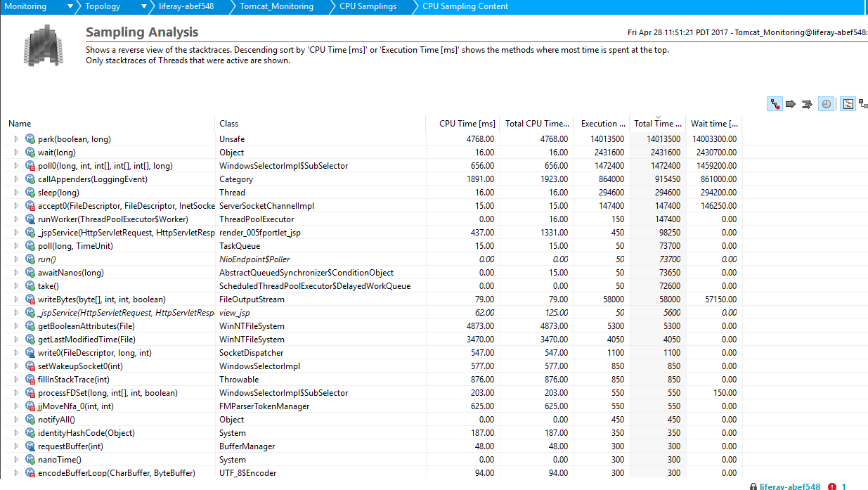This screenshot has height=490, width=868.
Task: Click method icon of writeBytes row
Action: (x=30, y=299)
